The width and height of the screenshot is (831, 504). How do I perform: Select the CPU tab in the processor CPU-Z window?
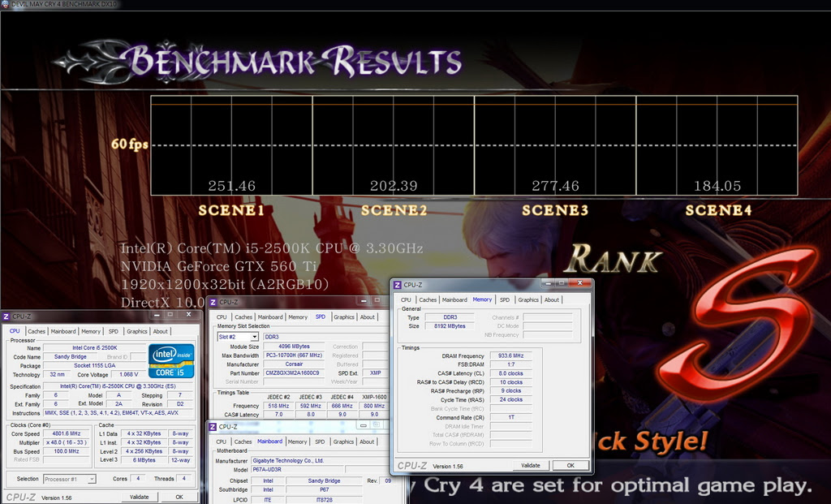point(15,330)
